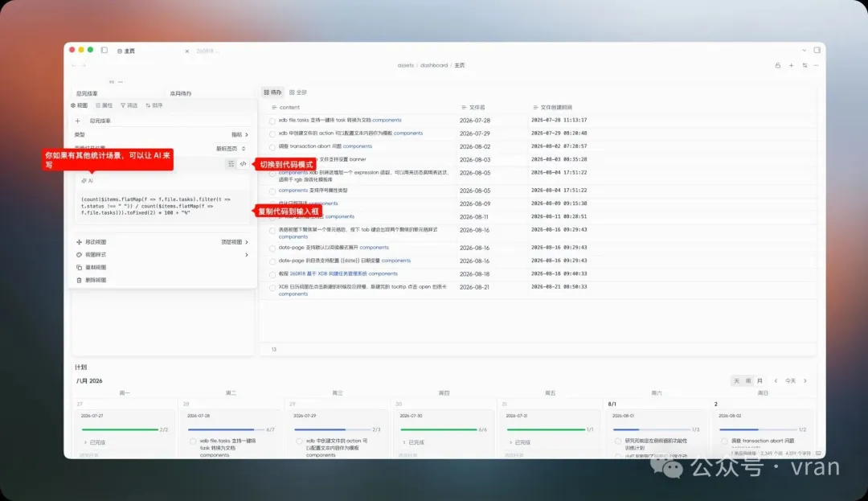Go to previous month with calendar left chevron
The image size is (868, 501).
tap(776, 381)
